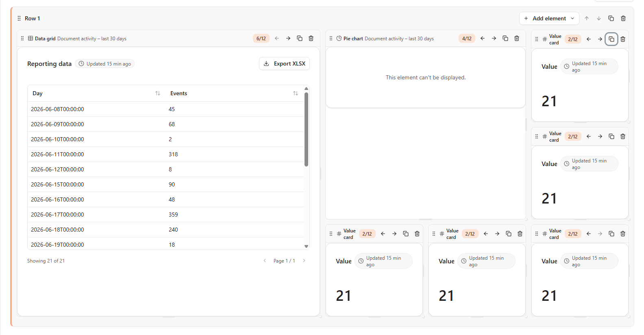This screenshot has width=644, height=335.
Task: Click the Events value 18
Action: [172, 245]
